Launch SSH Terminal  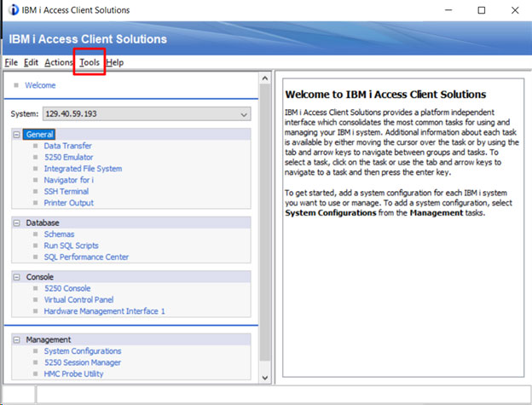coord(66,192)
